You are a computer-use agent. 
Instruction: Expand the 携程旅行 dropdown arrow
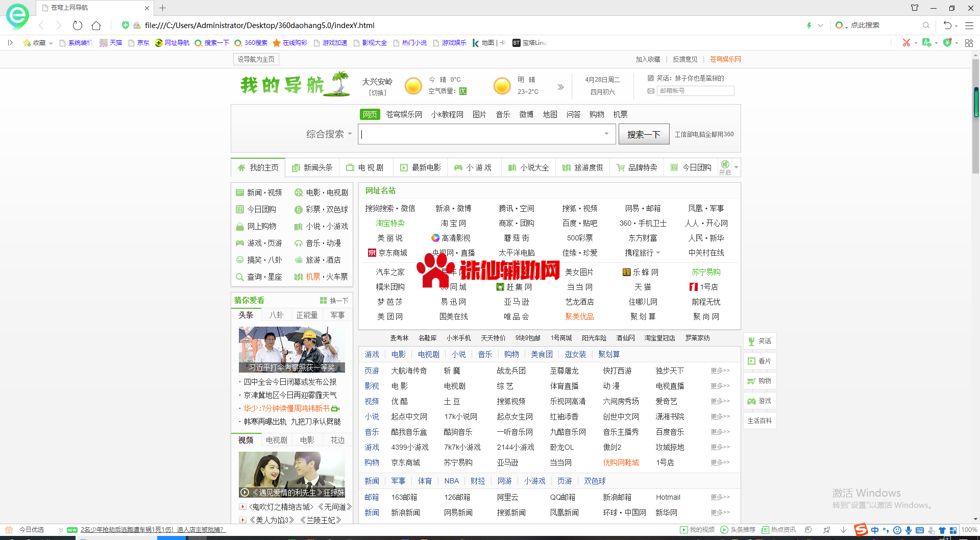tap(658, 253)
